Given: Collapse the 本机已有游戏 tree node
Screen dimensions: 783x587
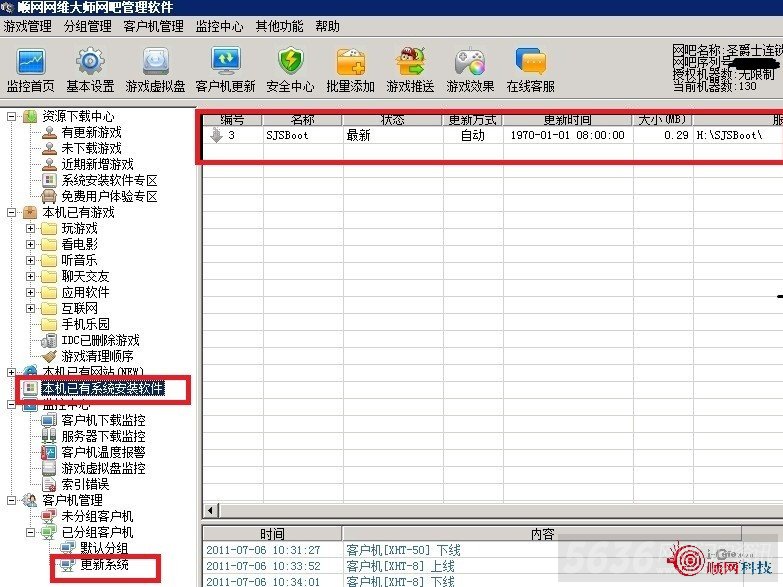Looking at the screenshot, I should [x=11, y=212].
